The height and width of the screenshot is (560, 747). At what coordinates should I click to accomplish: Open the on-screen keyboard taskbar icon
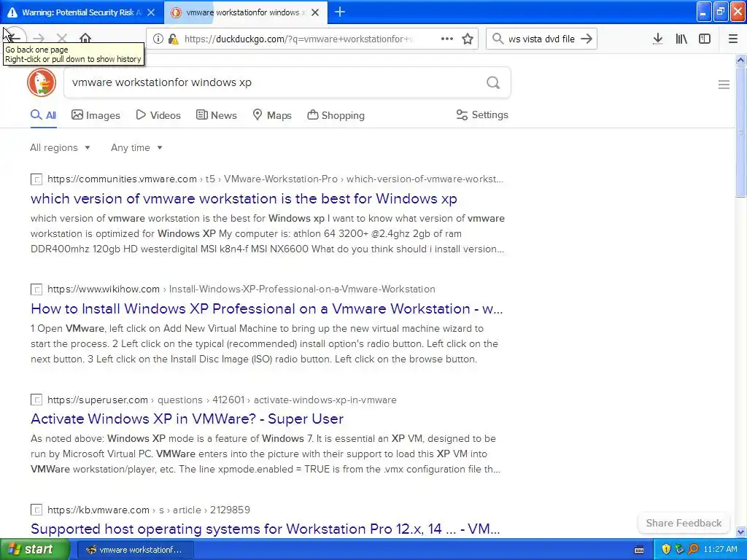[639, 550]
